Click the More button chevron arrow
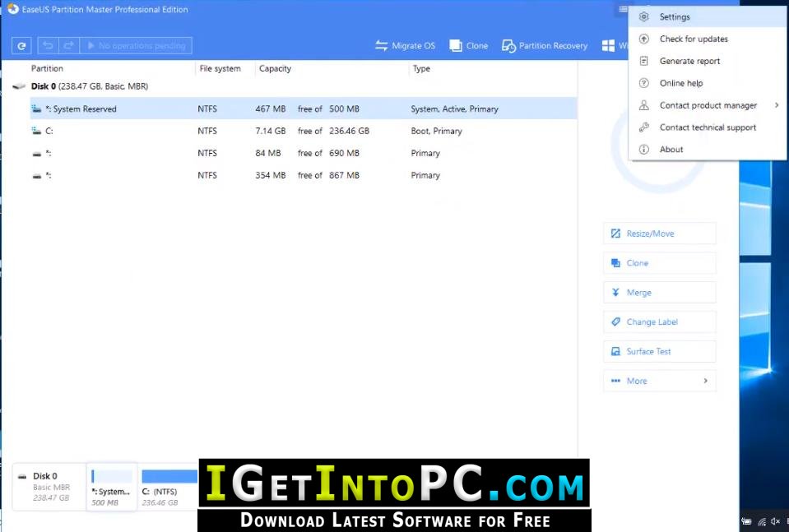The height and width of the screenshot is (532, 789). click(705, 382)
